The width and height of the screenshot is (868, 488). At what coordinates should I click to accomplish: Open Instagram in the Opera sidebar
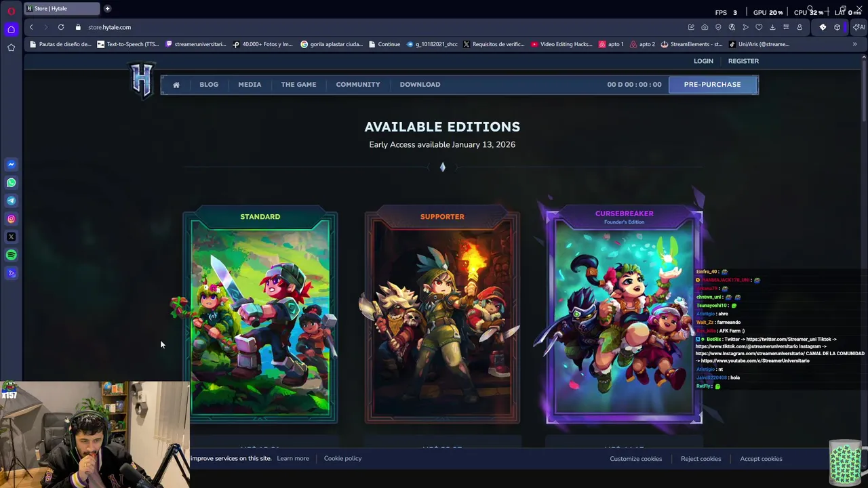pos(11,219)
